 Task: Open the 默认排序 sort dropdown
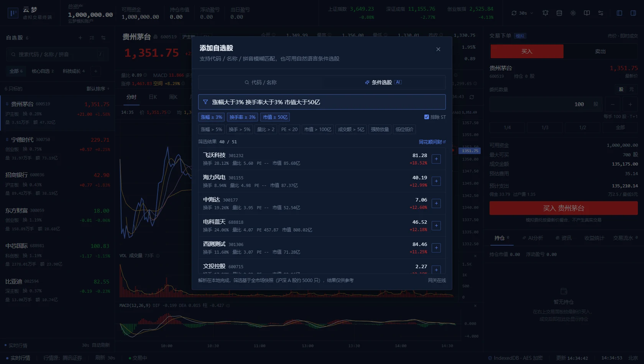(98, 89)
